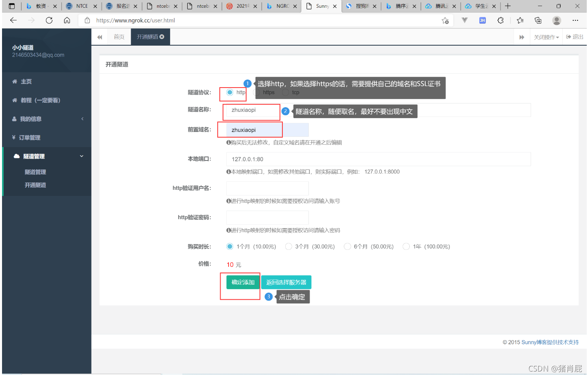Click the 本地端口 input field

378,159
